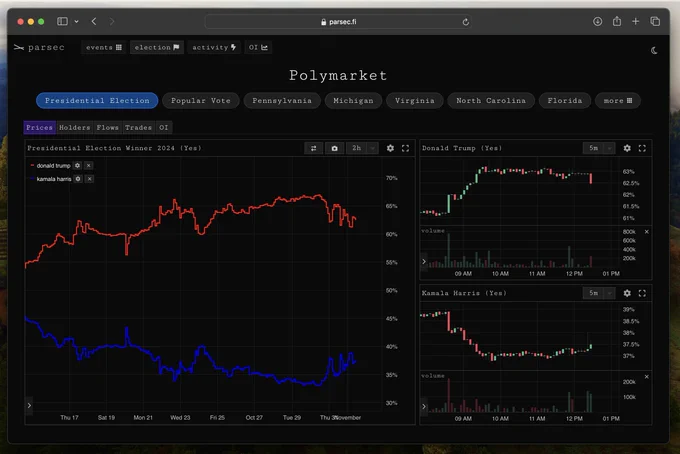This screenshot has height=454, width=680.
Task: Expand Donald Trump chart side arrow
Action: point(424,261)
